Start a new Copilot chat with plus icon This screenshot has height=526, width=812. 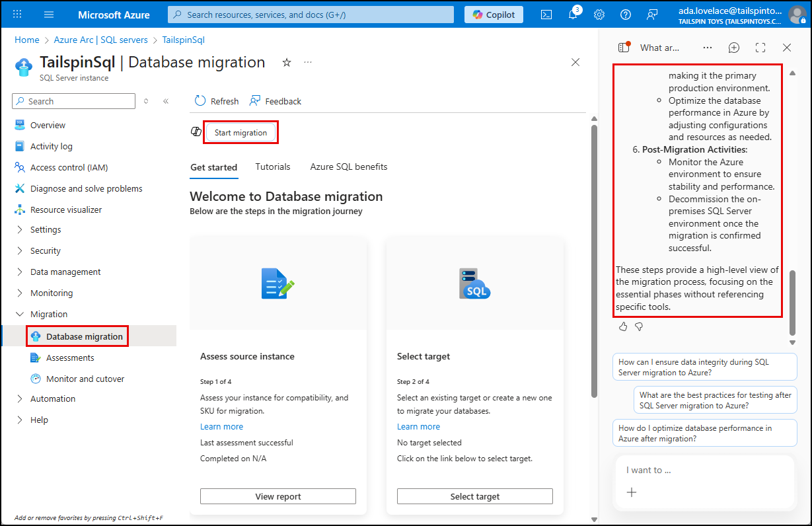click(x=733, y=47)
